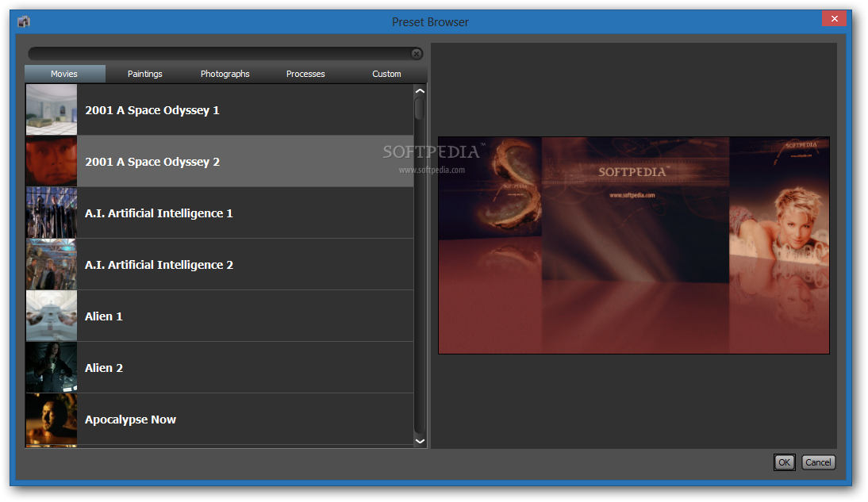Click the scroll up arrow of preset list
Screen dimensions: 868x502
pyautogui.click(x=421, y=90)
